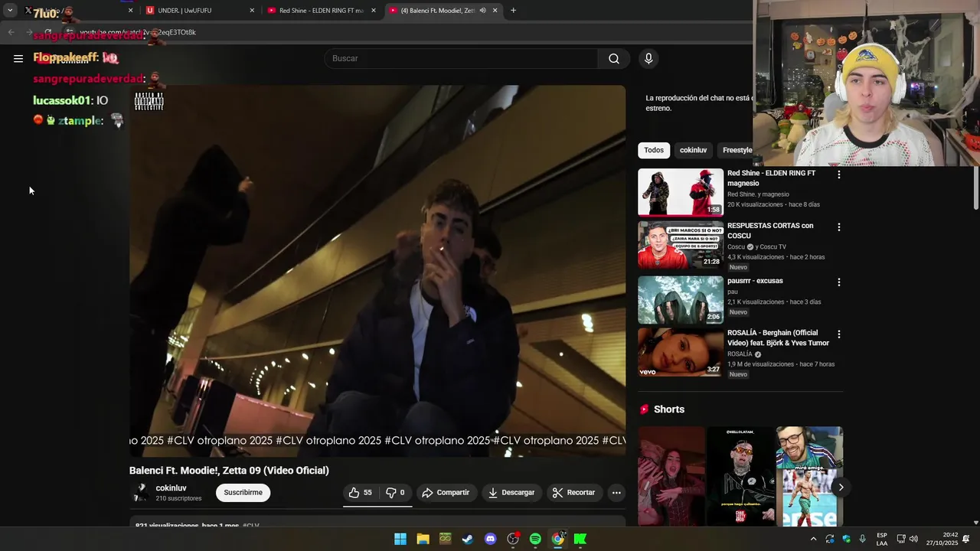This screenshot has height=551, width=980.
Task: Play the RESPUESTAS CORTAS con COSCU thumbnail
Action: (681, 245)
